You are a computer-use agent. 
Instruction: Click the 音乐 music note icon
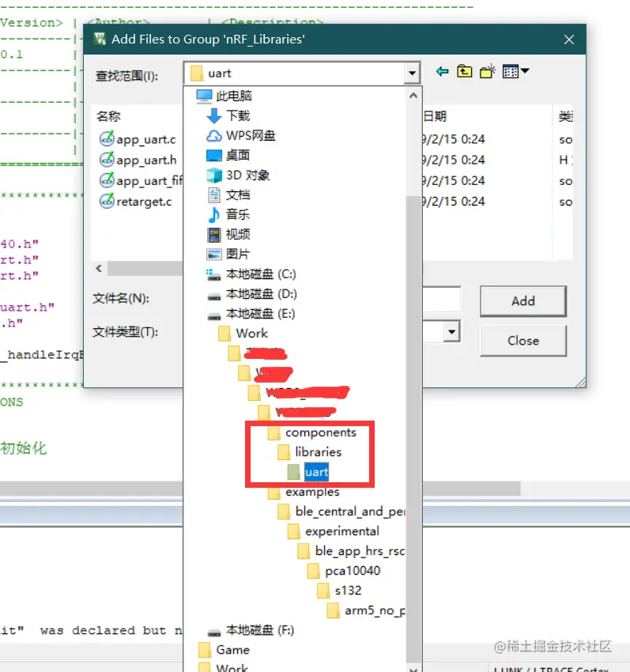click(214, 215)
